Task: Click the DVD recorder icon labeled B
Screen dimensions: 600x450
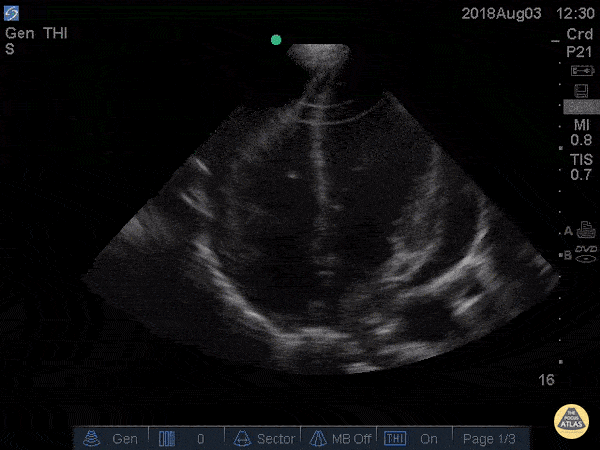Action: tap(586, 254)
